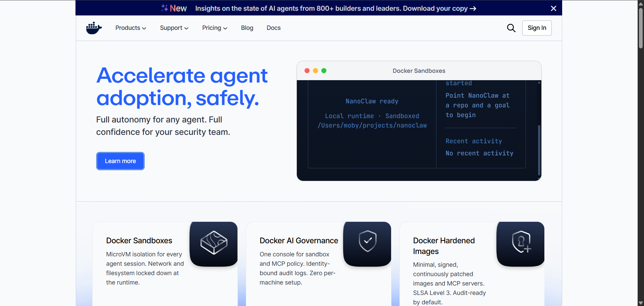This screenshot has height=306, width=644.
Task: Click the Docker AI Governance card heading
Action: 299,241
